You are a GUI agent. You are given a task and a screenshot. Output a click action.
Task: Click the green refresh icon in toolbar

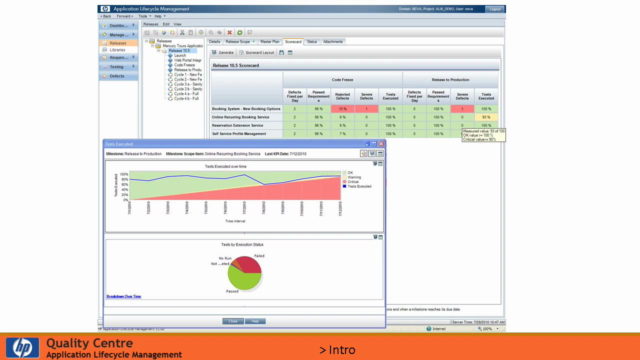point(240,33)
